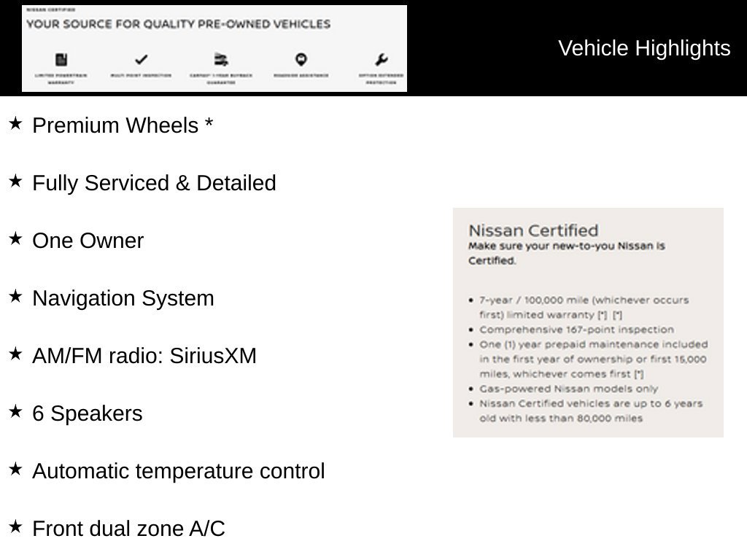Viewport: 747px width, 560px height.
Task: Click the star beside Automatic temperature control
Action: (x=15, y=469)
